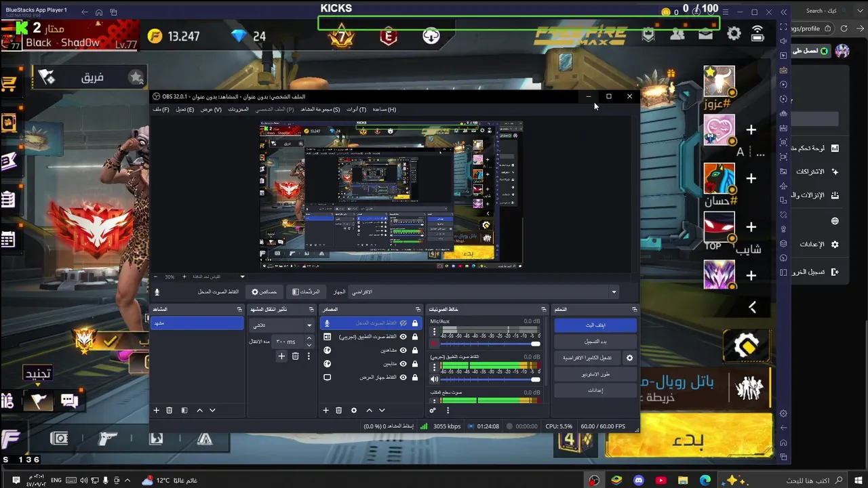Pop out the sources dock panel
This screenshot has width=868, height=488.
coord(418,309)
